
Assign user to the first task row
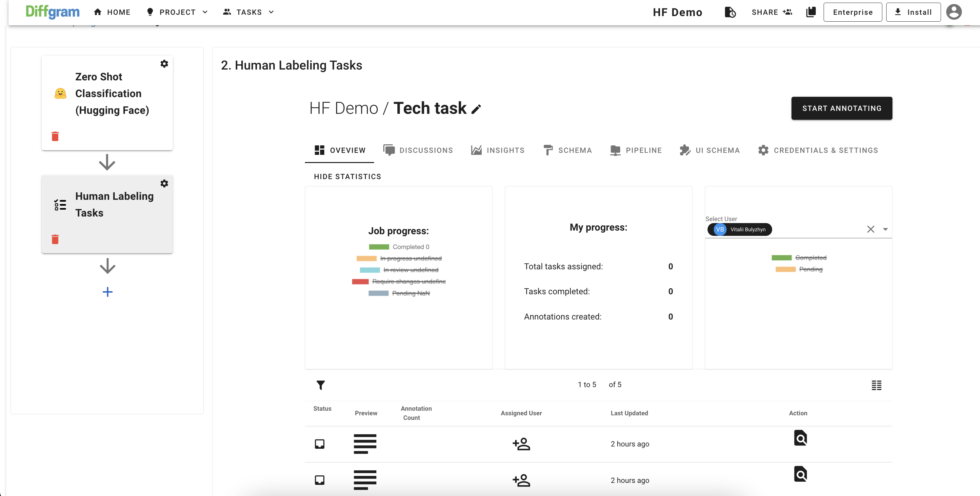tap(521, 444)
